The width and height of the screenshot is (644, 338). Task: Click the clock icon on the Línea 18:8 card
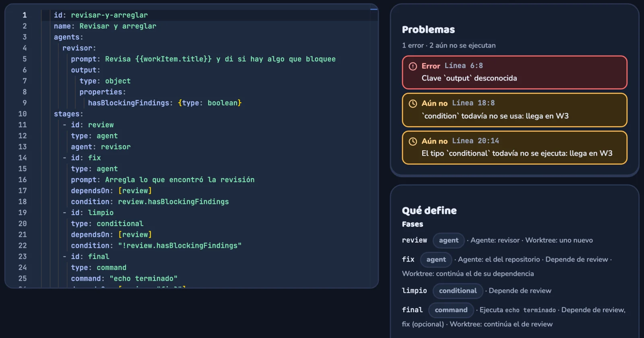[413, 104]
